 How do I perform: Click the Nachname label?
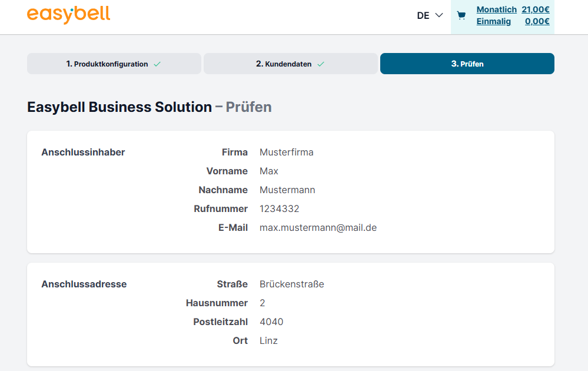point(223,190)
